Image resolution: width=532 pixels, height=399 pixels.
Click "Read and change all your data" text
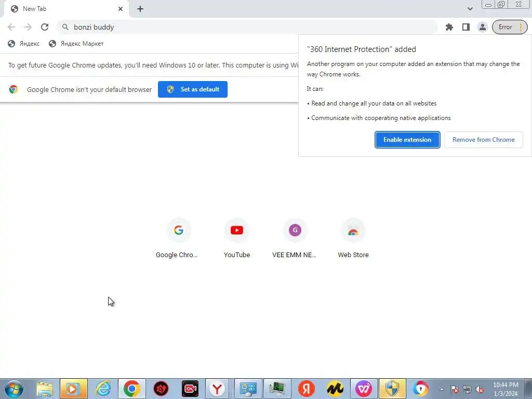click(374, 103)
